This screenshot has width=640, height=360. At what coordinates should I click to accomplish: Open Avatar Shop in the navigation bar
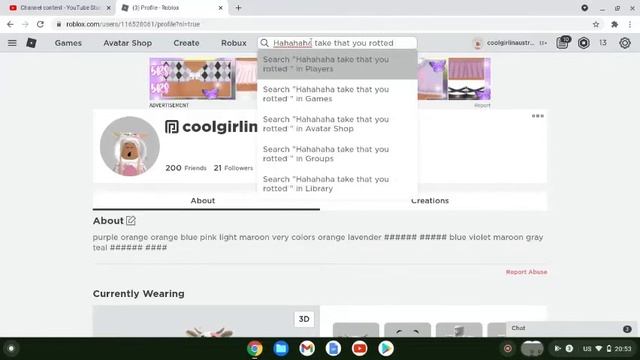point(127,43)
